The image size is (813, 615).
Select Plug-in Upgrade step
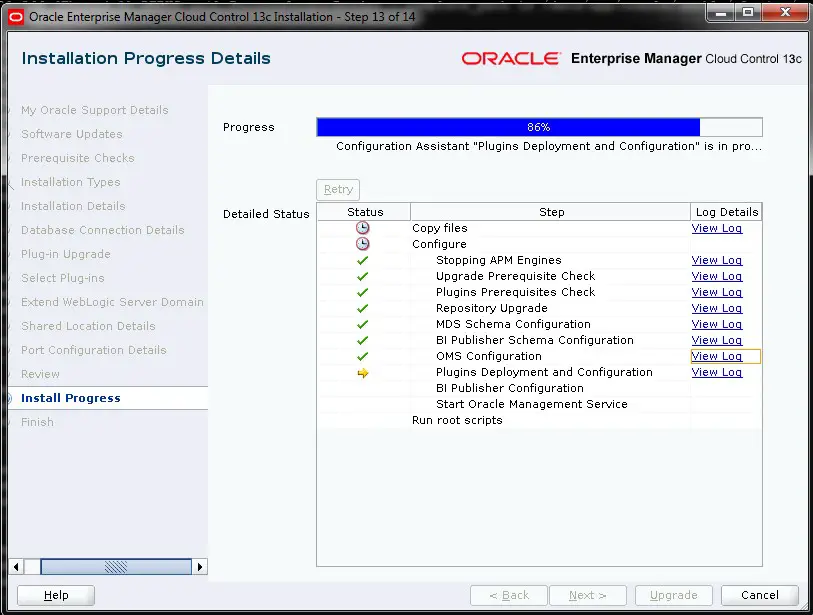coord(66,254)
